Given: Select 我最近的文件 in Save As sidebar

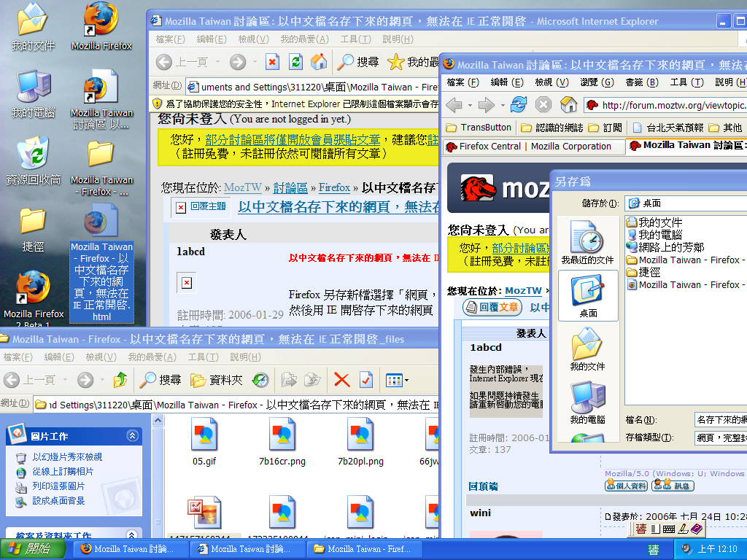Looking at the screenshot, I should (587, 242).
